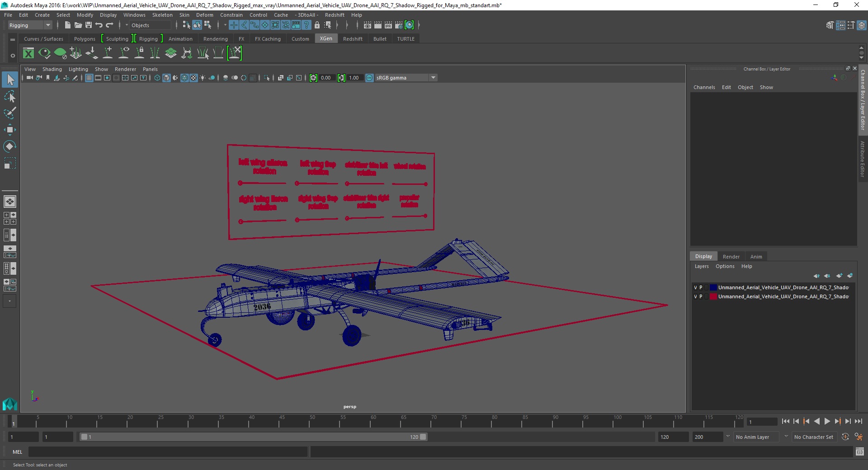Toggle visibility V of red layer
The image size is (868, 470).
click(x=695, y=296)
